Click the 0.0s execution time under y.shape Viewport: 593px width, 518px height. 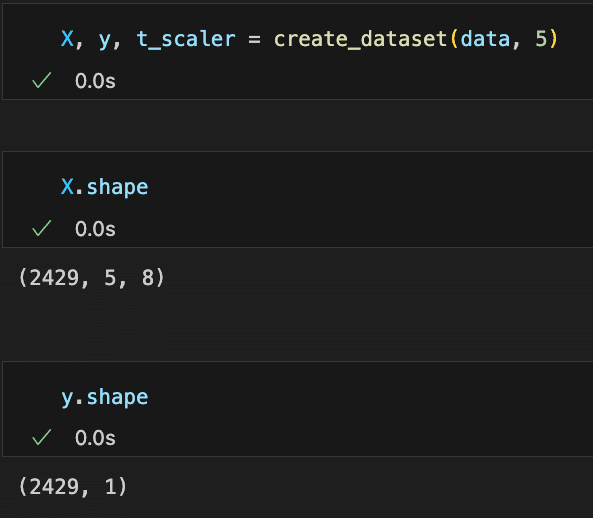pyautogui.click(x=95, y=438)
